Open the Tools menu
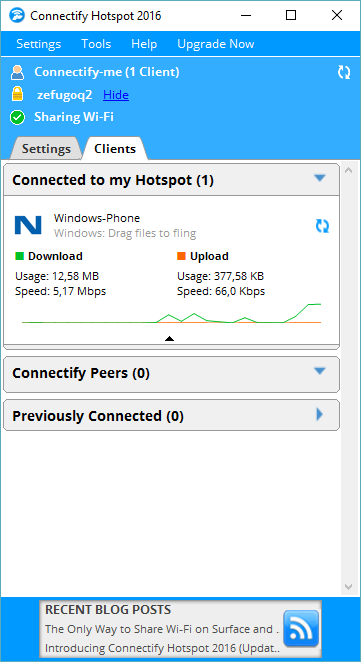Image resolution: width=361 pixels, height=662 pixels. click(x=96, y=44)
